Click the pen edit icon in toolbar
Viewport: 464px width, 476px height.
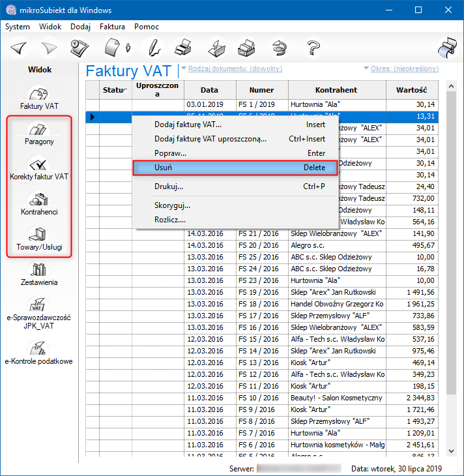(152, 48)
